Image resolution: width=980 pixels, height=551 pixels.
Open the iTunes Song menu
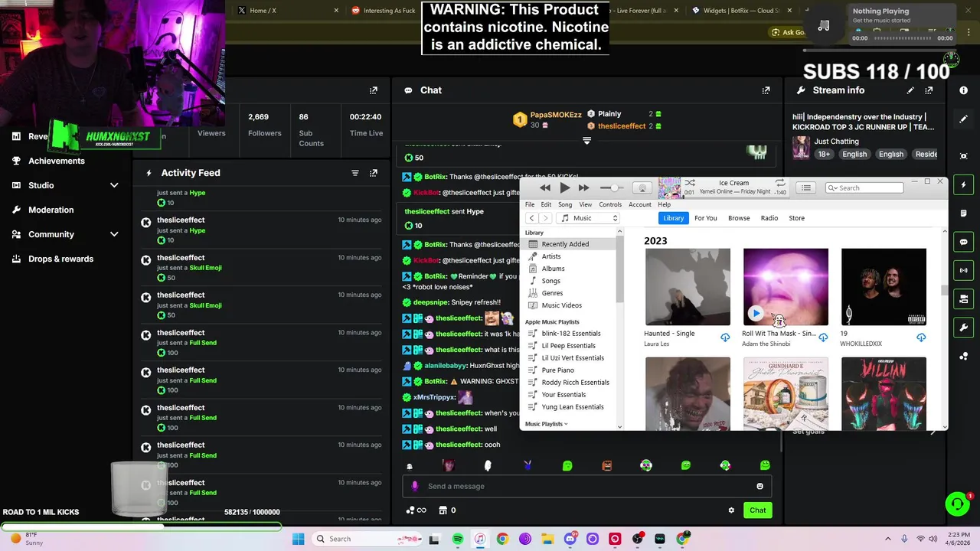tap(565, 204)
